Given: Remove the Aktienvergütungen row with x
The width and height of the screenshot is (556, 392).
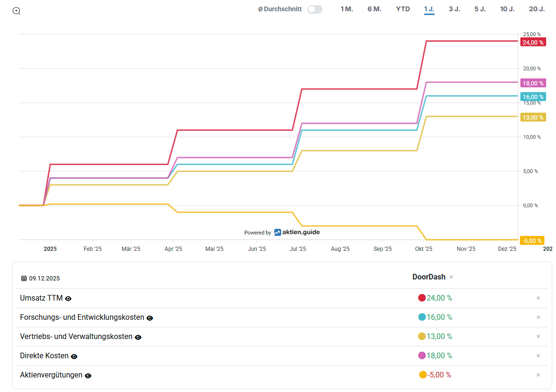Looking at the screenshot, I should (x=538, y=375).
